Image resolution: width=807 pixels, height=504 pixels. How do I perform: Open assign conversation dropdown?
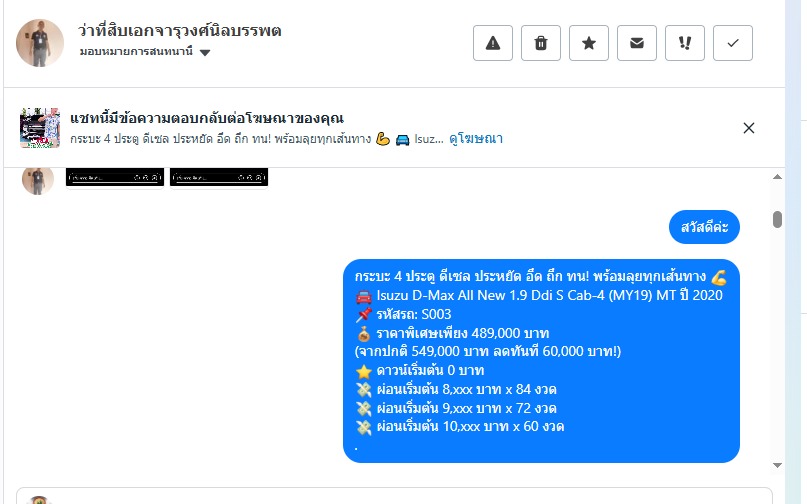click(x=145, y=52)
